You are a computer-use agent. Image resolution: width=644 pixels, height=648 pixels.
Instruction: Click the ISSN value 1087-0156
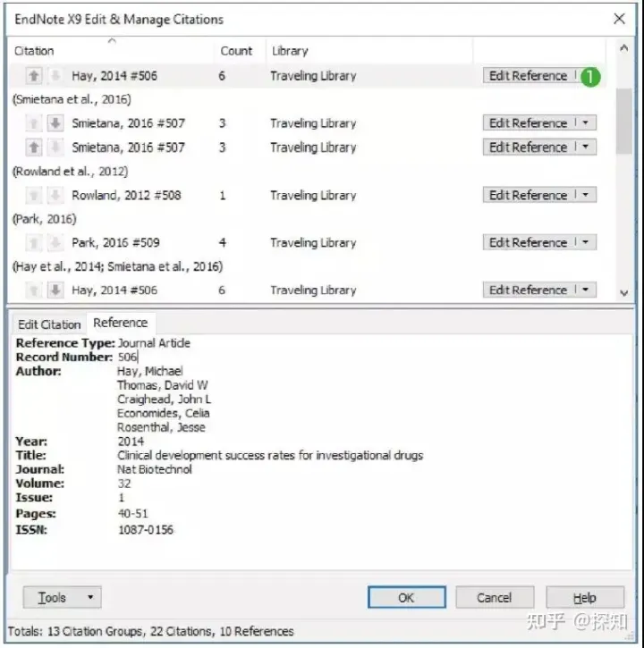146,530
